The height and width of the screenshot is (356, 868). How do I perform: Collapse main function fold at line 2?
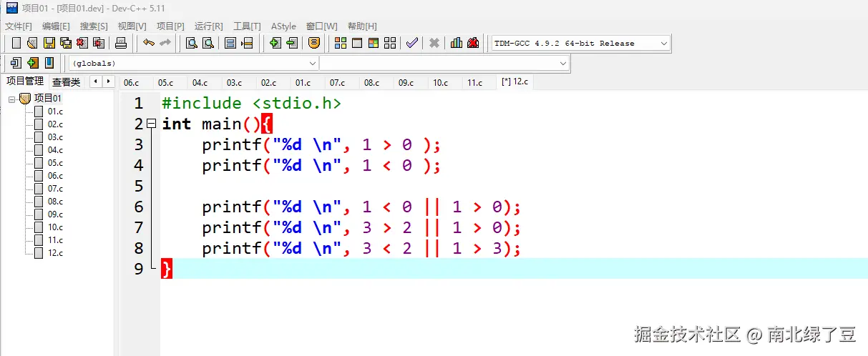tap(151, 124)
